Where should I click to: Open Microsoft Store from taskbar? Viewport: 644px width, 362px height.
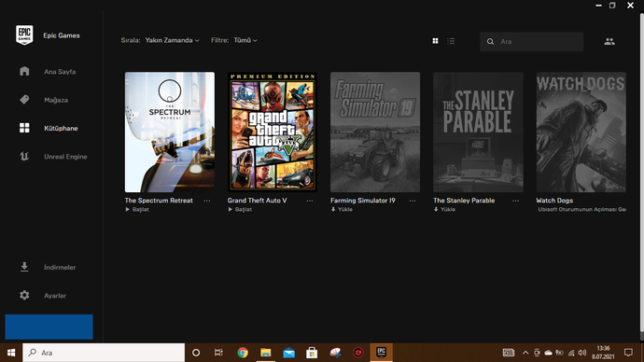point(312,353)
